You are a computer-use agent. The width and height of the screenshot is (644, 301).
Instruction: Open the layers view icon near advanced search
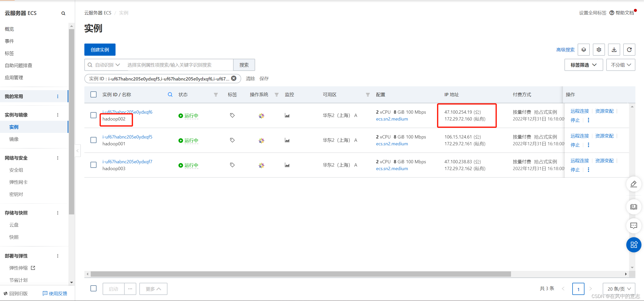tap(583, 50)
